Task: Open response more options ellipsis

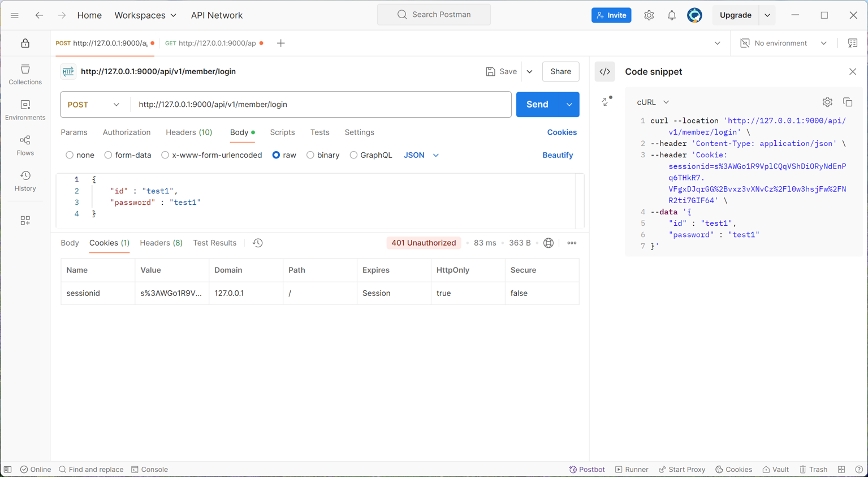Action: pyautogui.click(x=572, y=243)
